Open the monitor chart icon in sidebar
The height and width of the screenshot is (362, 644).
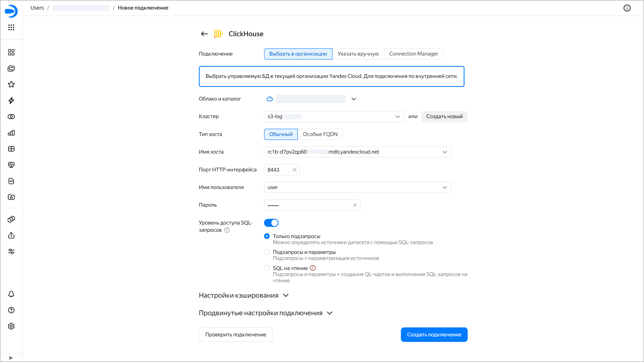[x=11, y=165]
